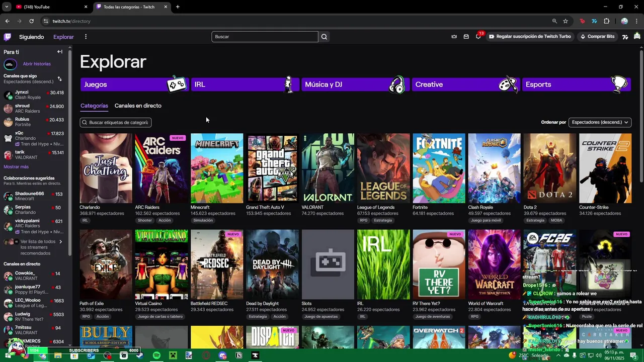Click the red Tp extension icon
Viewport: 644px width, 362px height.
pos(582,21)
